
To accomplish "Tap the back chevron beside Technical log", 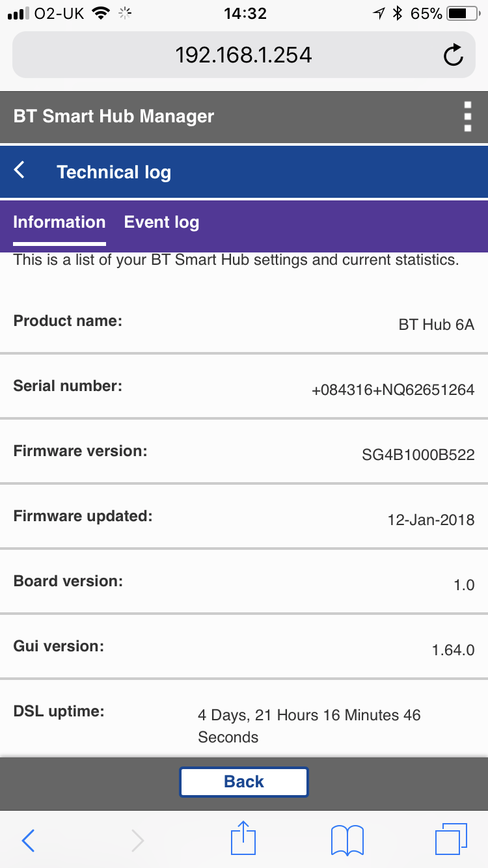I will [x=20, y=171].
